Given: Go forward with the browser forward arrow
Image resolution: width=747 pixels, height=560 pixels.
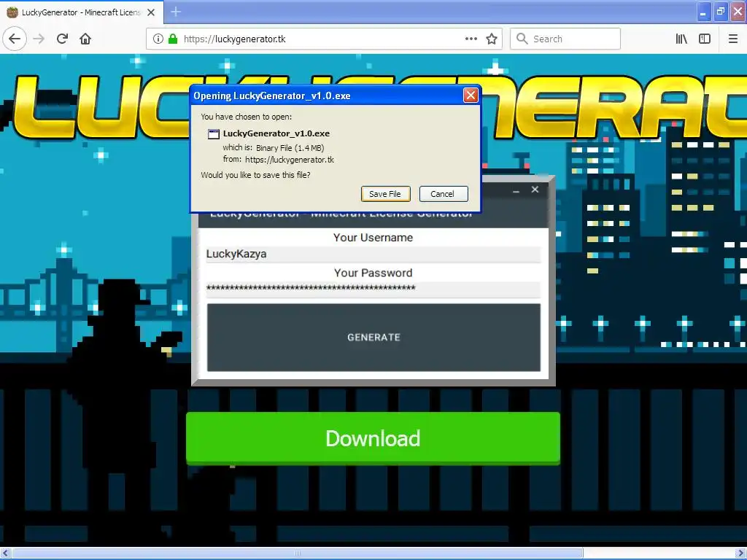Looking at the screenshot, I should point(39,39).
